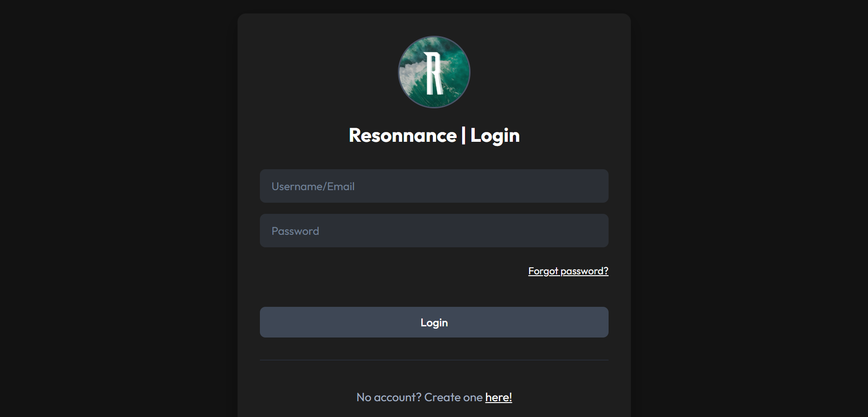This screenshot has width=868, height=417.
Task: Start password recovery via Forgot password?
Action: 568,271
